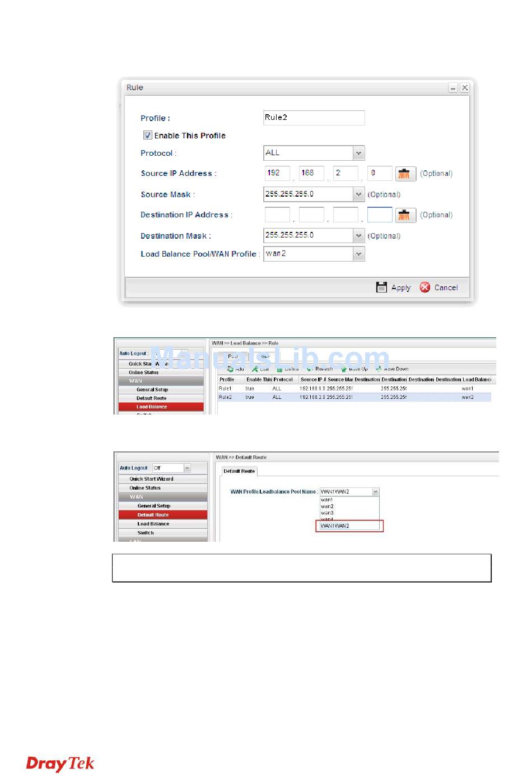Click the Rule2 source IP cell 192.168.2.0
The image size is (532, 777).
312,397
